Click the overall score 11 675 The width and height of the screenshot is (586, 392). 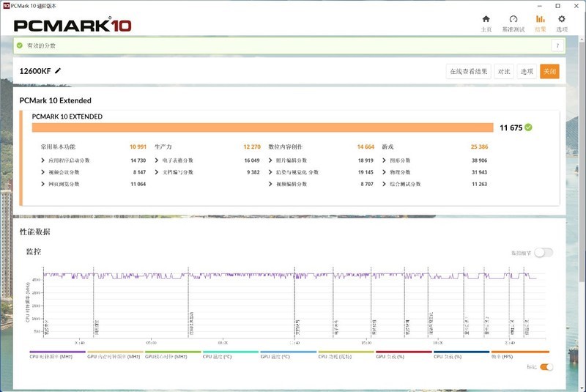[511, 127]
